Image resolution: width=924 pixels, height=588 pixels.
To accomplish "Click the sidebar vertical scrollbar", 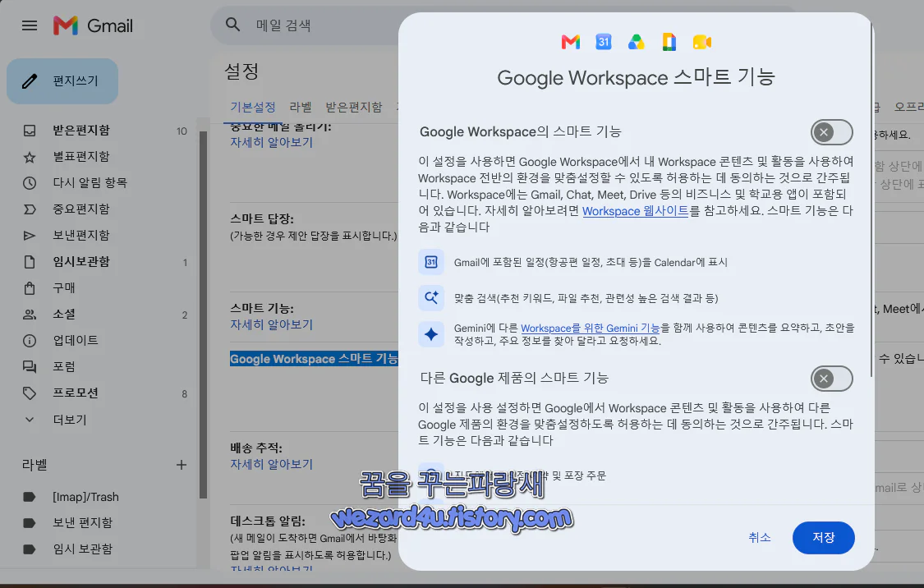I will click(x=204, y=315).
